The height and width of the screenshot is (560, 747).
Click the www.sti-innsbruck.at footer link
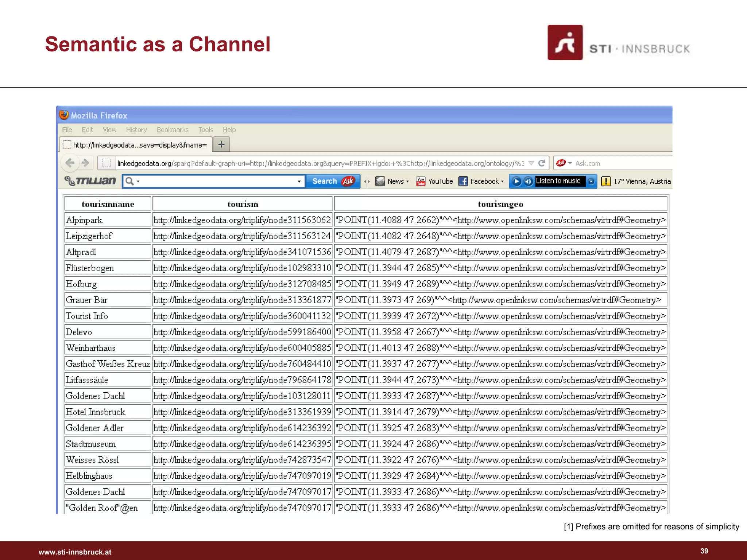tap(75, 552)
